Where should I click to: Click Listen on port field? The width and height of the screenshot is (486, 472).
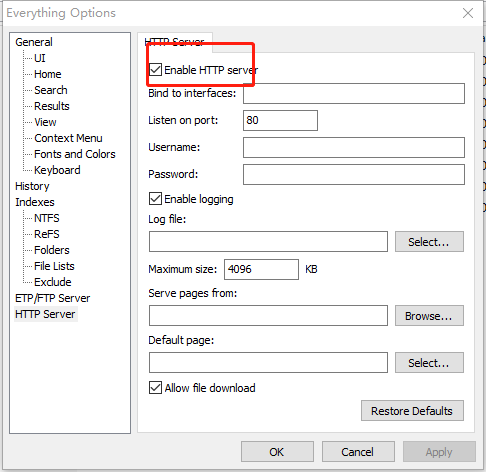280,120
